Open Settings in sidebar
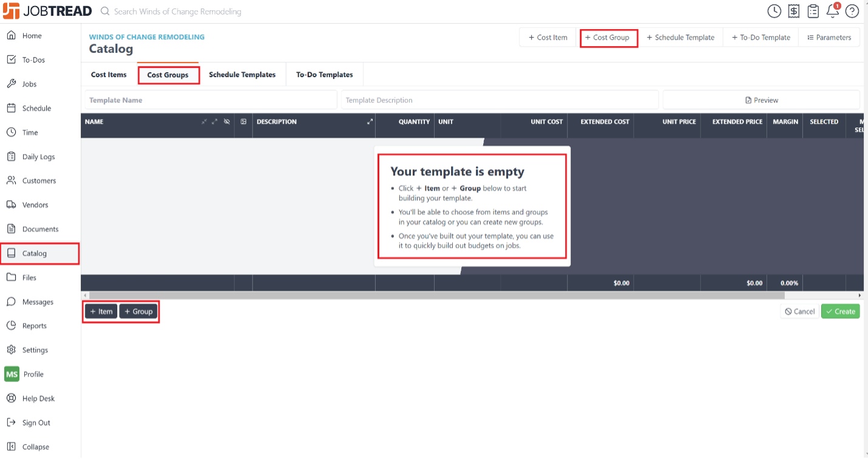Viewport: 868px width, 459px height. click(x=40, y=350)
